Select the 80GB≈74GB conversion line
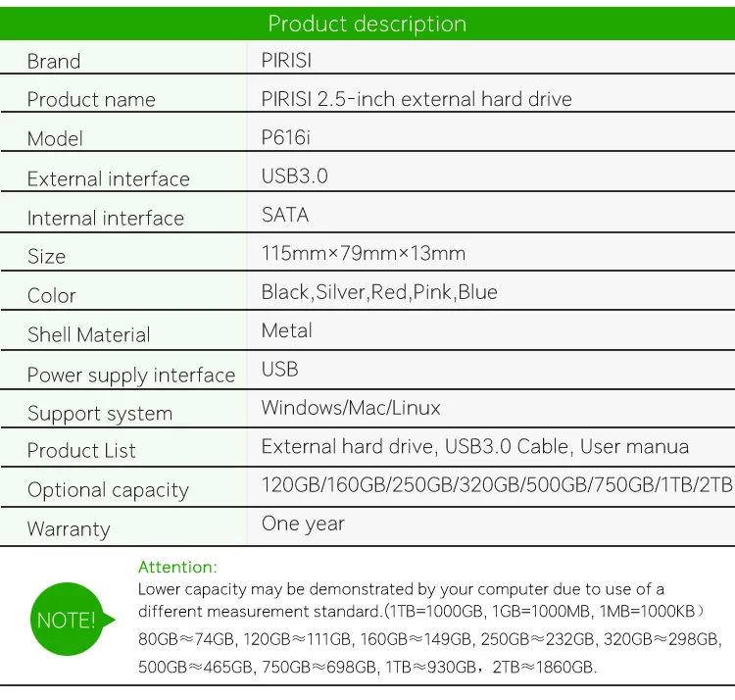The image size is (735, 700). tap(430, 639)
